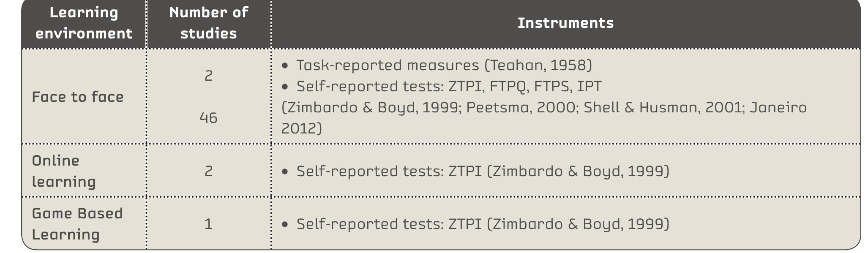The width and height of the screenshot is (868, 253).
Task: Select the Face to face row label
Action: click(x=78, y=97)
